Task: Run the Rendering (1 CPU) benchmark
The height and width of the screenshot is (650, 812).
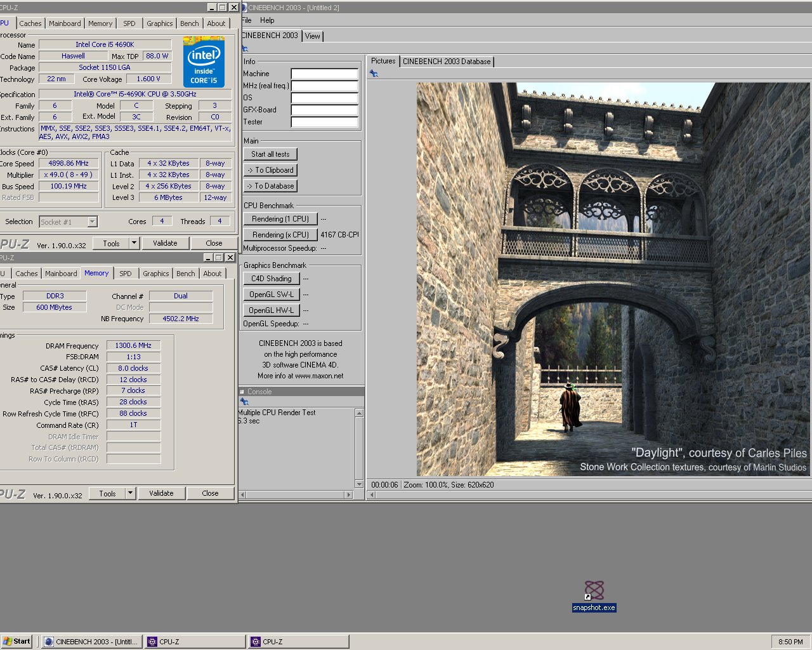Action: 280,219
